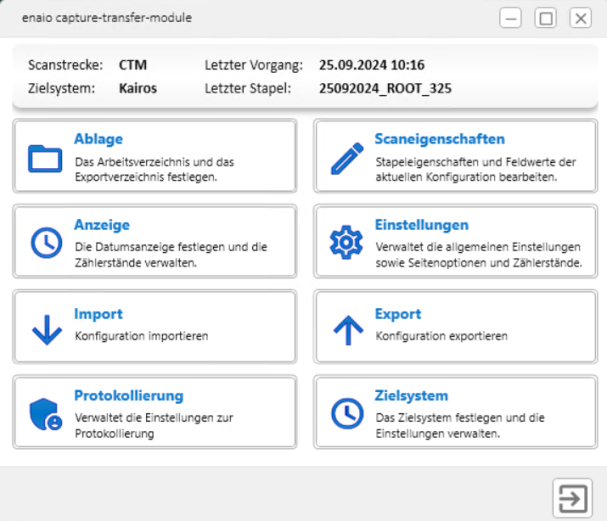Choose the Zielsystem tile heading
The width and height of the screenshot is (607, 521).
click(x=411, y=396)
